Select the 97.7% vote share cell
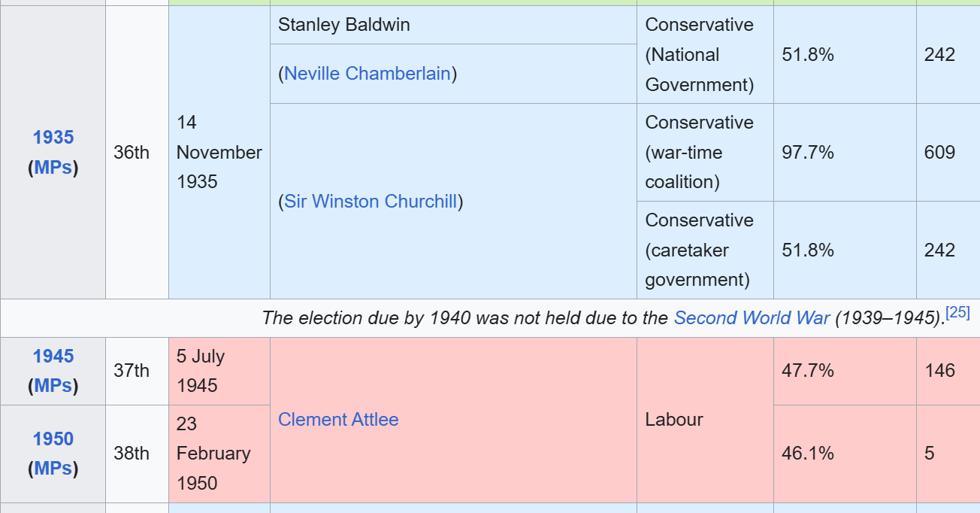980x513 pixels. [808, 153]
